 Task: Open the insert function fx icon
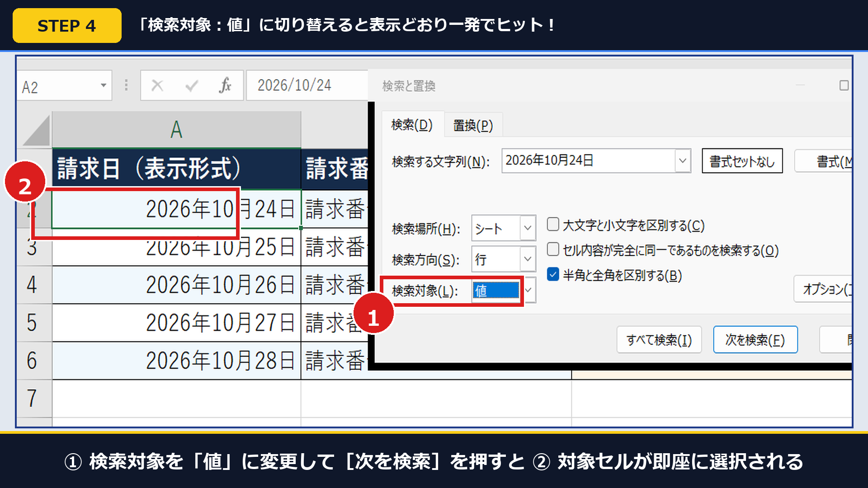[x=225, y=85]
